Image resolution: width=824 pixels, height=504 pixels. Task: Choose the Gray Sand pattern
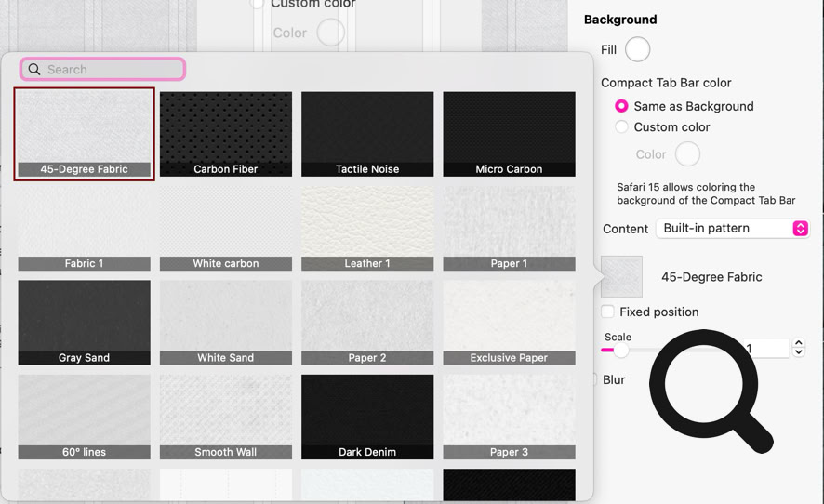point(84,322)
